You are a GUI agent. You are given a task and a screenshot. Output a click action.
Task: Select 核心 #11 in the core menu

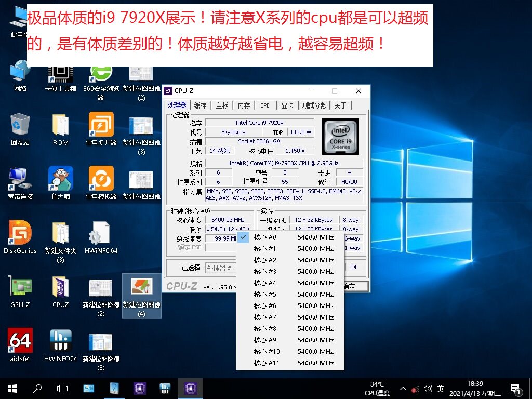click(290, 363)
